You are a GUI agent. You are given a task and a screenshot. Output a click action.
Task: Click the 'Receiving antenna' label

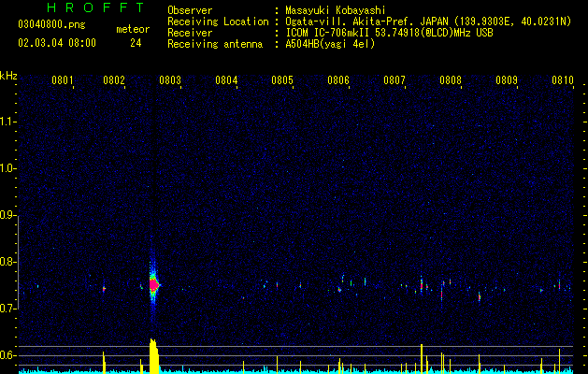click(x=215, y=44)
